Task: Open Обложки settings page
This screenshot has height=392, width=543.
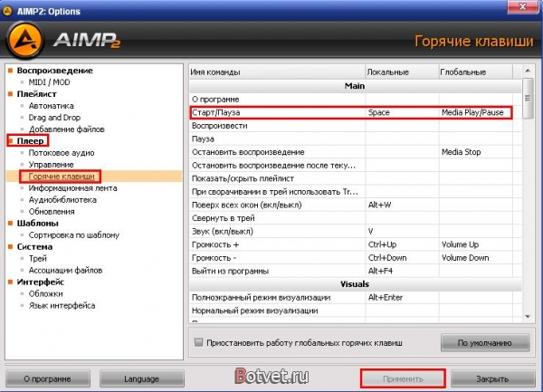Action: [x=46, y=293]
